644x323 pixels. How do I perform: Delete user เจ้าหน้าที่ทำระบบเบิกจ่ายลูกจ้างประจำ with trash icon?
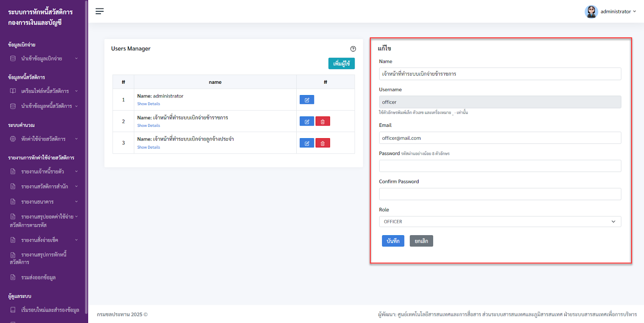pos(323,143)
